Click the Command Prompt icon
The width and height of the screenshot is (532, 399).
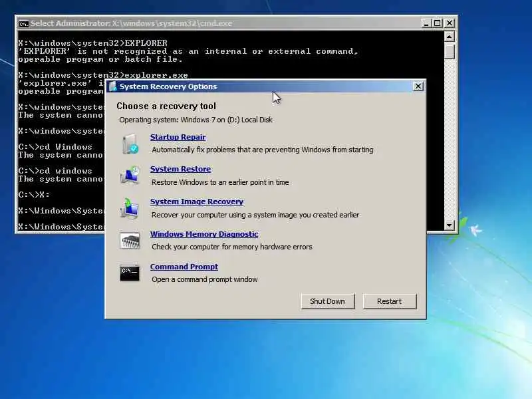(x=129, y=273)
